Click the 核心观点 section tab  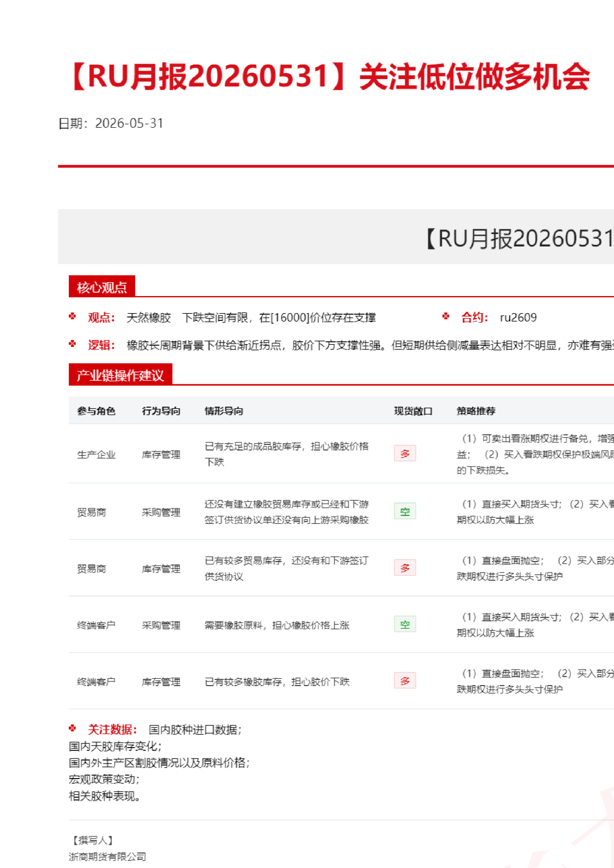pos(102,287)
